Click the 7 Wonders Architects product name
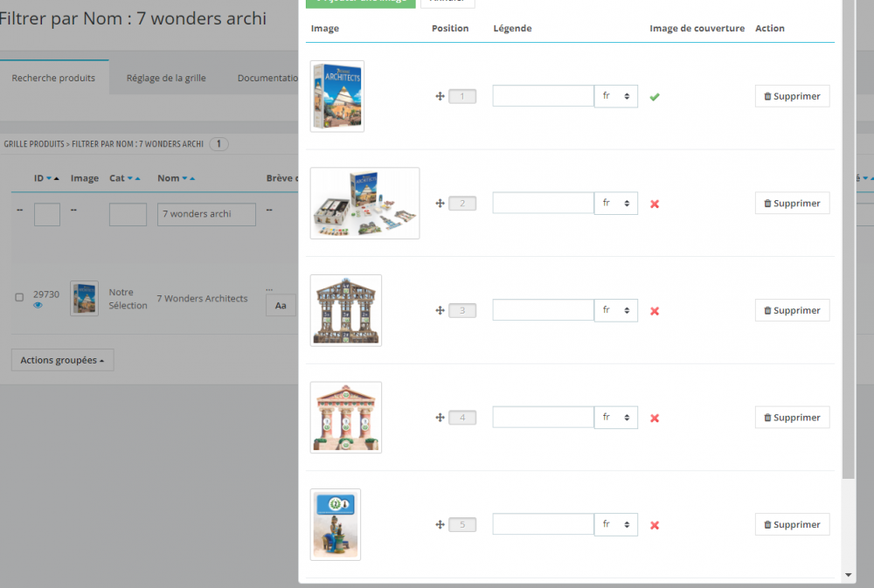The height and width of the screenshot is (588, 874). pyautogui.click(x=202, y=299)
